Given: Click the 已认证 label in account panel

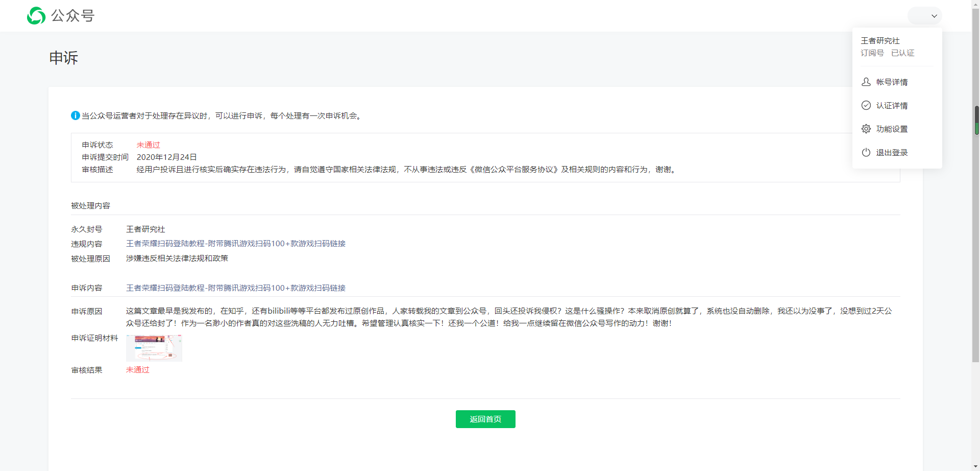Looking at the screenshot, I should click(902, 53).
